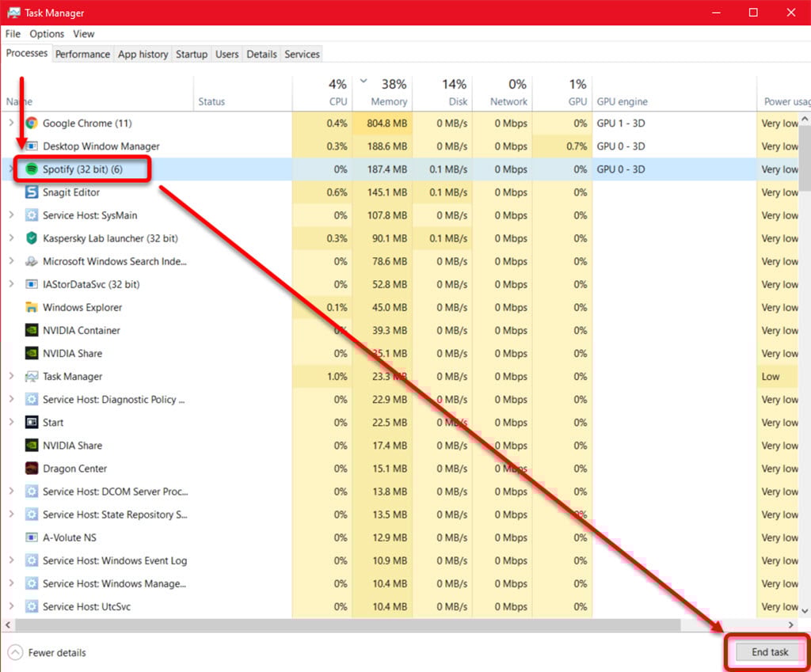Sort processes by the Disk column

pos(442,93)
